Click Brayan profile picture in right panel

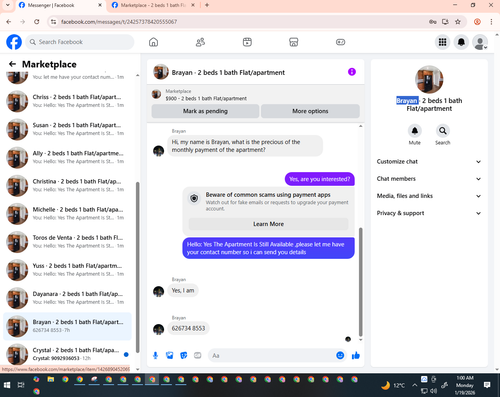(429, 79)
